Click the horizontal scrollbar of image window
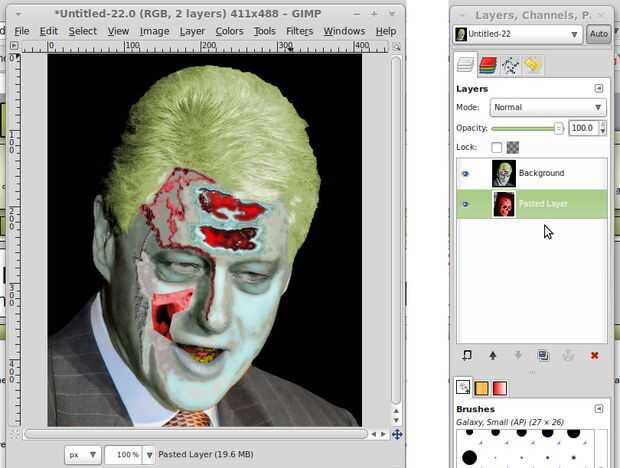Image resolution: width=620 pixels, height=468 pixels. point(196,434)
